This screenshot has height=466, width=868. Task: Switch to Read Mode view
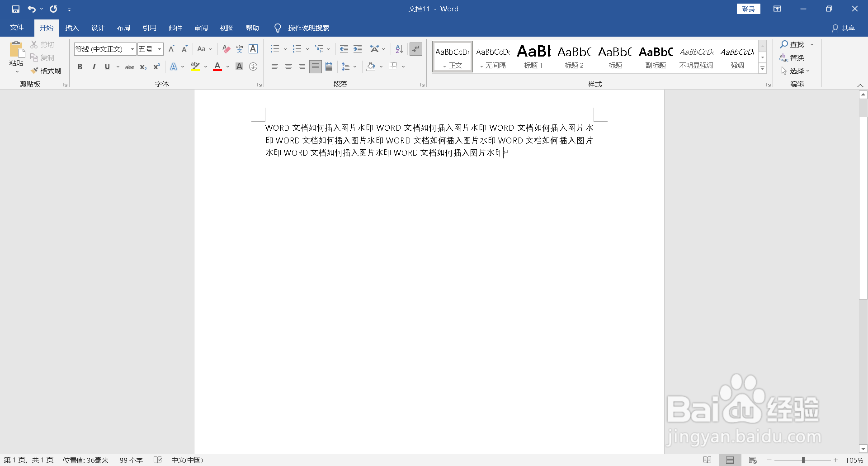click(x=708, y=460)
